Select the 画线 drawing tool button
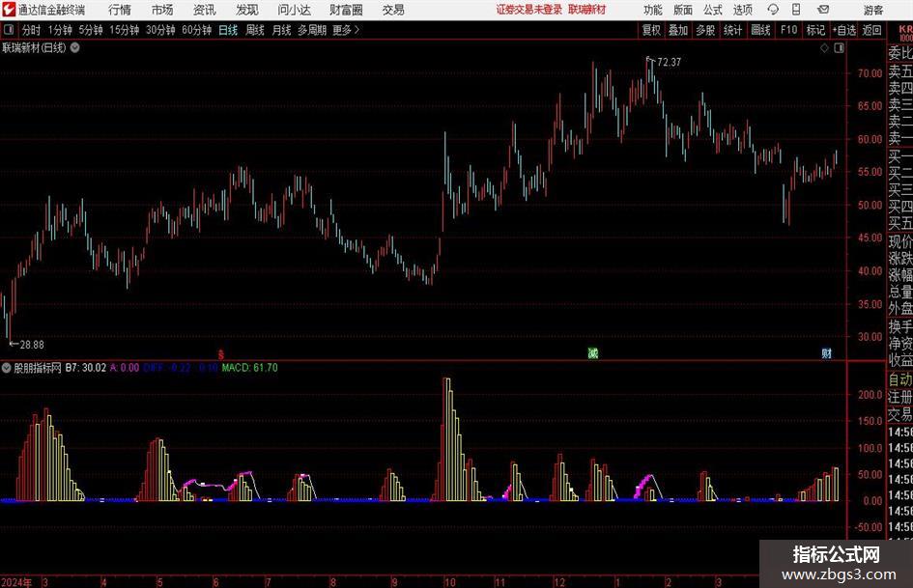The height and width of the screenshot is (588, 913). point(761,30)
